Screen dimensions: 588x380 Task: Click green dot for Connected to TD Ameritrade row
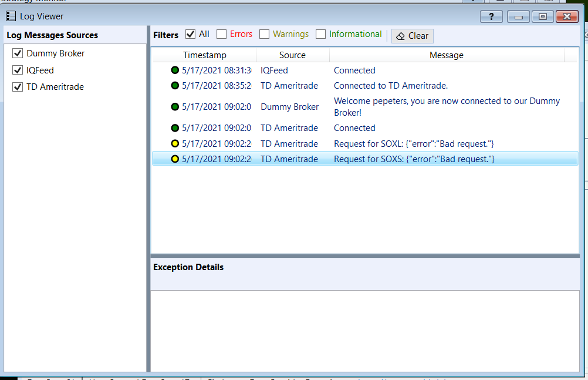[175, 85]
